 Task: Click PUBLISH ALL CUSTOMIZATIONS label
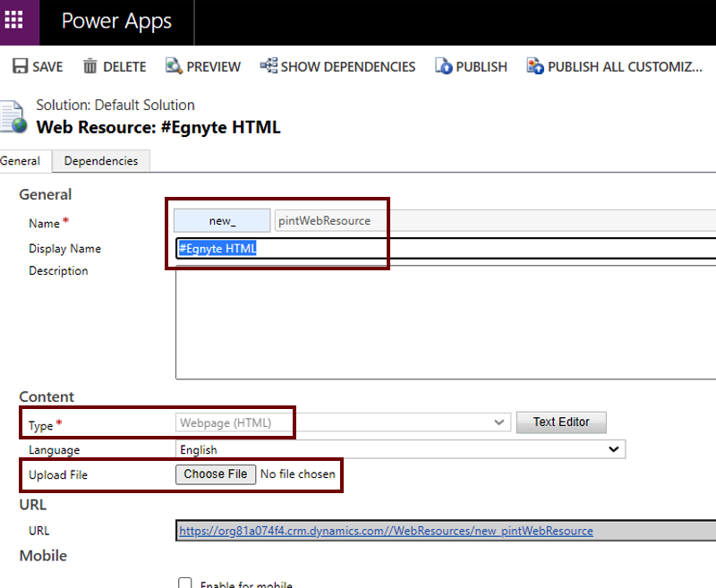(625, 67)
